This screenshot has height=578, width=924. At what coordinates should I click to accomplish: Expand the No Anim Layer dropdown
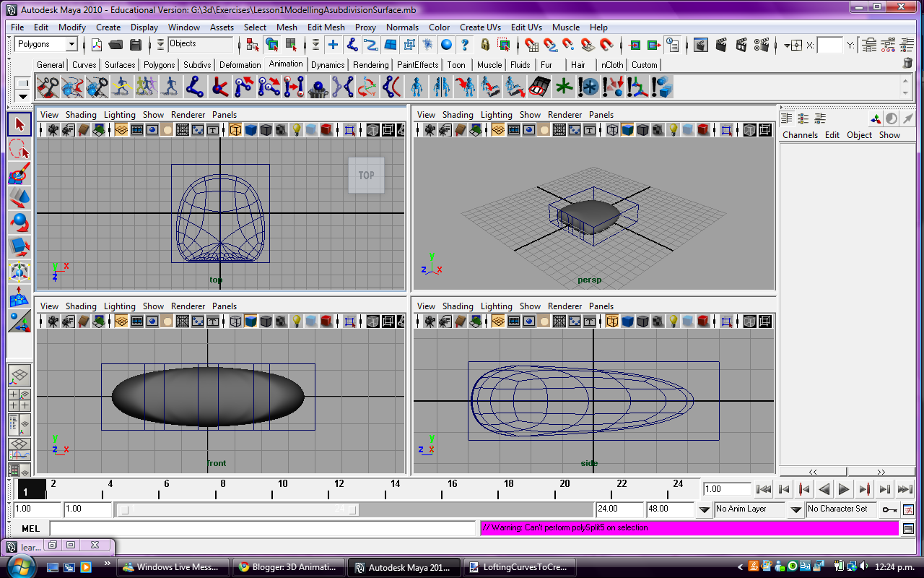point(798,509)
